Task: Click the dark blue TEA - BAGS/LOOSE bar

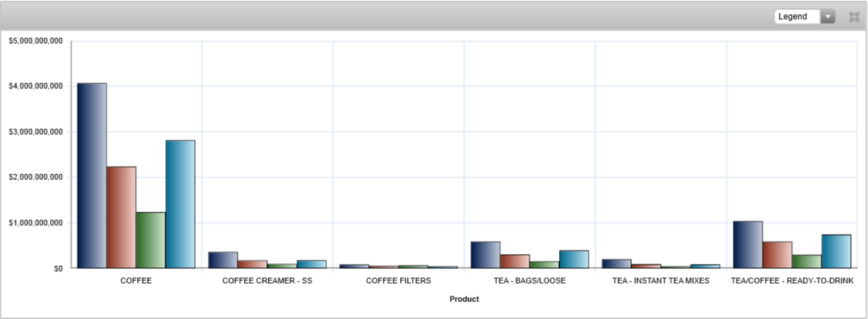Action: (x=486, y=255)
